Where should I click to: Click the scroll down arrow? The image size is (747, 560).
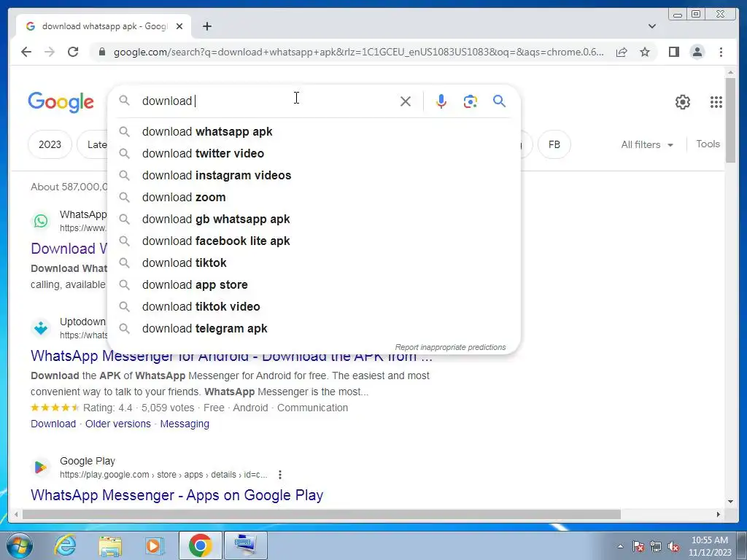[x=730, y=501]
